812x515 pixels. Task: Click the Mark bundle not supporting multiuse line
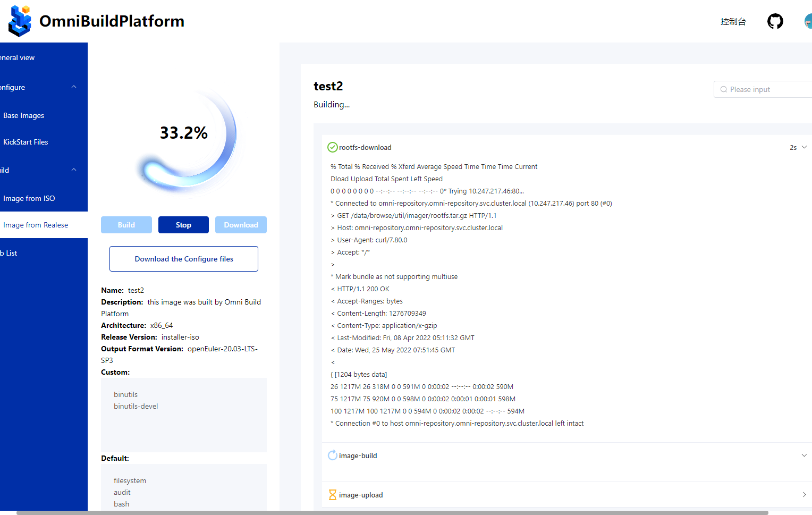coord(394,277)
